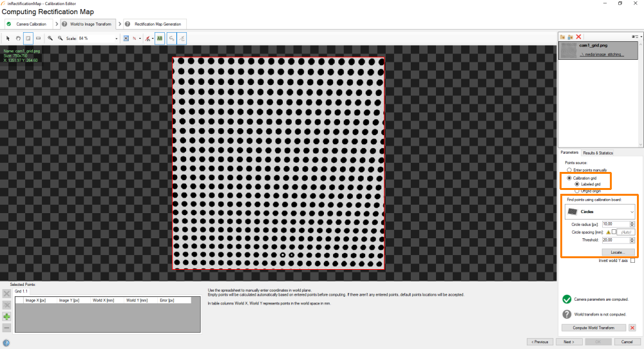Image resolution: width=644 pixels, height=349 pixels.
Task: Click the Locate... button
Action: 618,252
